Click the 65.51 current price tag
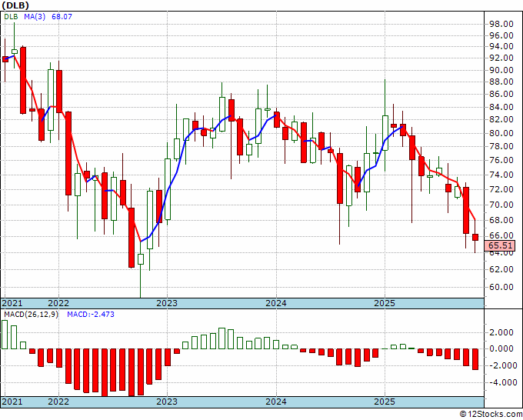Screen dimensions: 523x420 click(x=500, y=245)
